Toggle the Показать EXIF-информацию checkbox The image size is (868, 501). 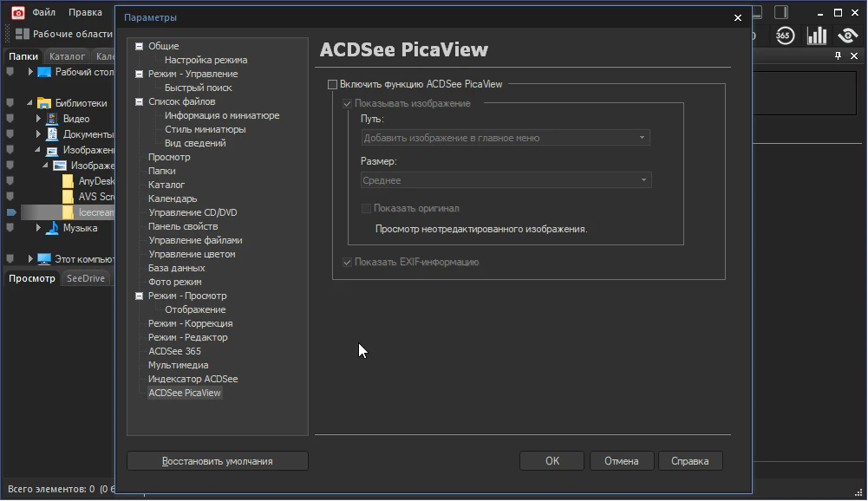[348, 262]
